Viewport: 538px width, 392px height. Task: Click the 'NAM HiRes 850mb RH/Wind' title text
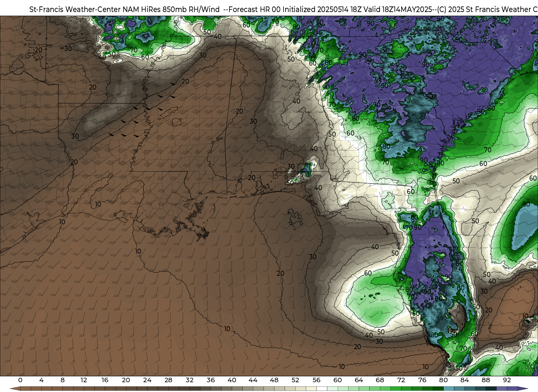tap(171, 10)
